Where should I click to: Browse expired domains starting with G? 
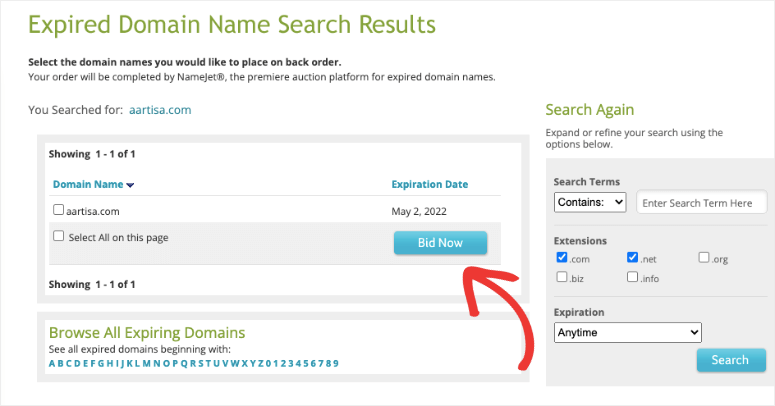(x=101, y=363)
